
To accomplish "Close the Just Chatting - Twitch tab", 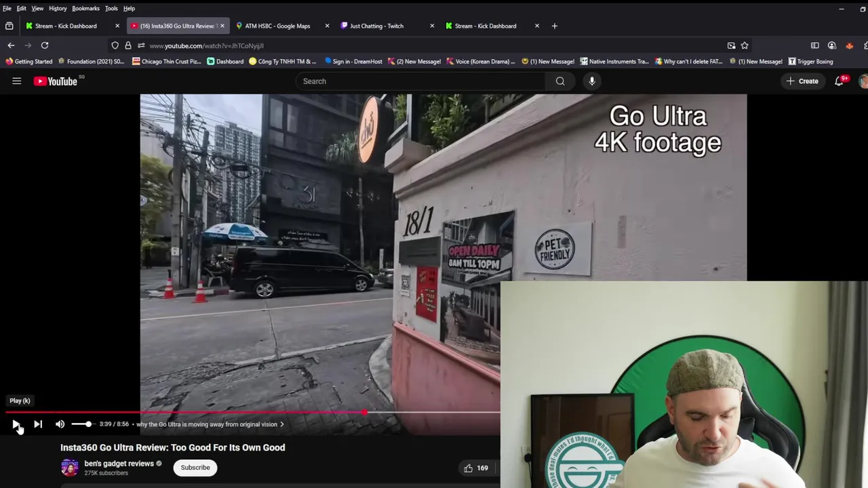I will (432, 26).
